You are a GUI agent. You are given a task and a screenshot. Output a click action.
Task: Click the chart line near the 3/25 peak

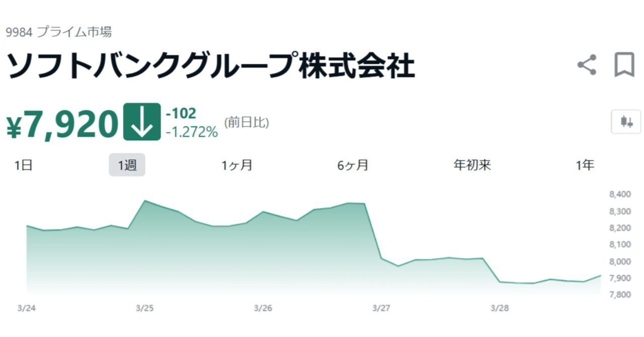tap(146, 200)
